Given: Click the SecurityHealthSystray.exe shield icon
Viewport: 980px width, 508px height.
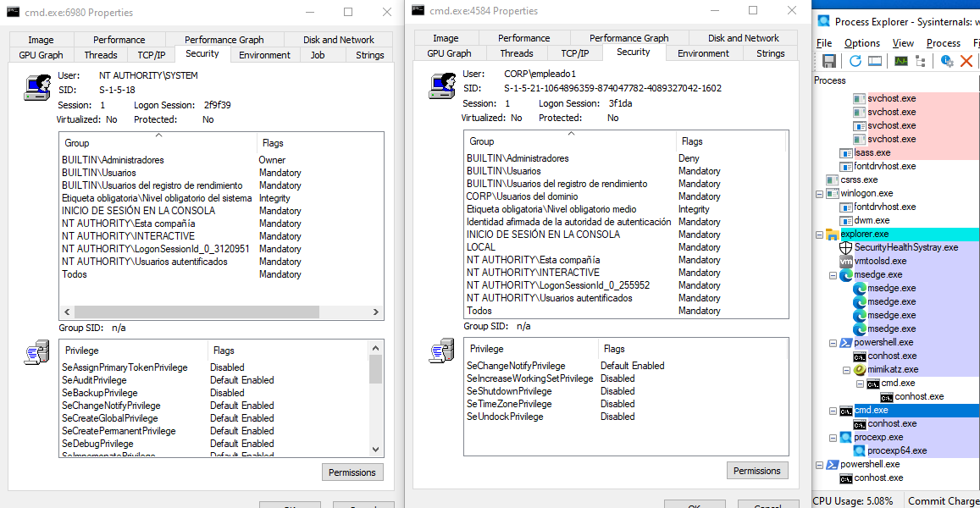Looking at the screenshot, I should coord(845,247).
